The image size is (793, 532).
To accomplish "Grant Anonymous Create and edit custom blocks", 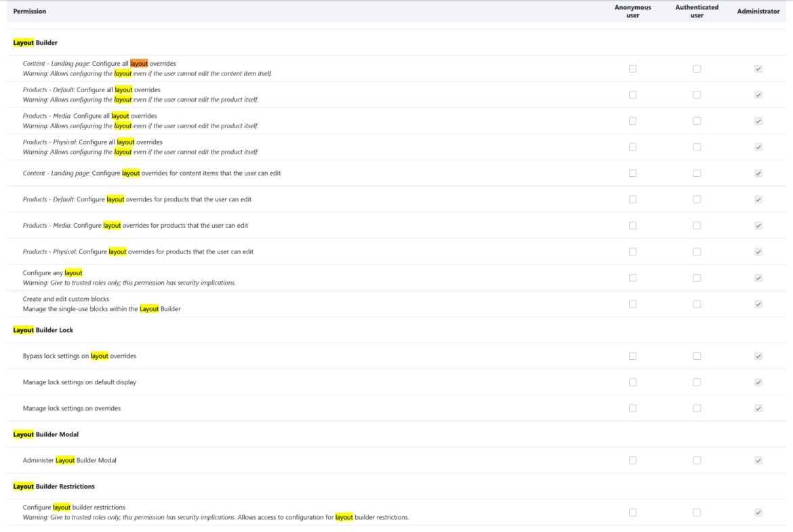I will [x=632, y=304].
